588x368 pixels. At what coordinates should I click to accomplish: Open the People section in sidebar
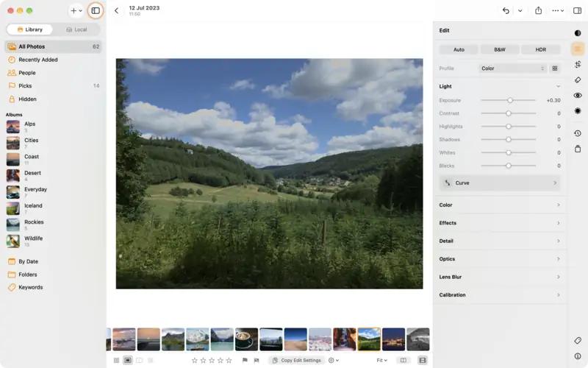[x=53, y=73]
